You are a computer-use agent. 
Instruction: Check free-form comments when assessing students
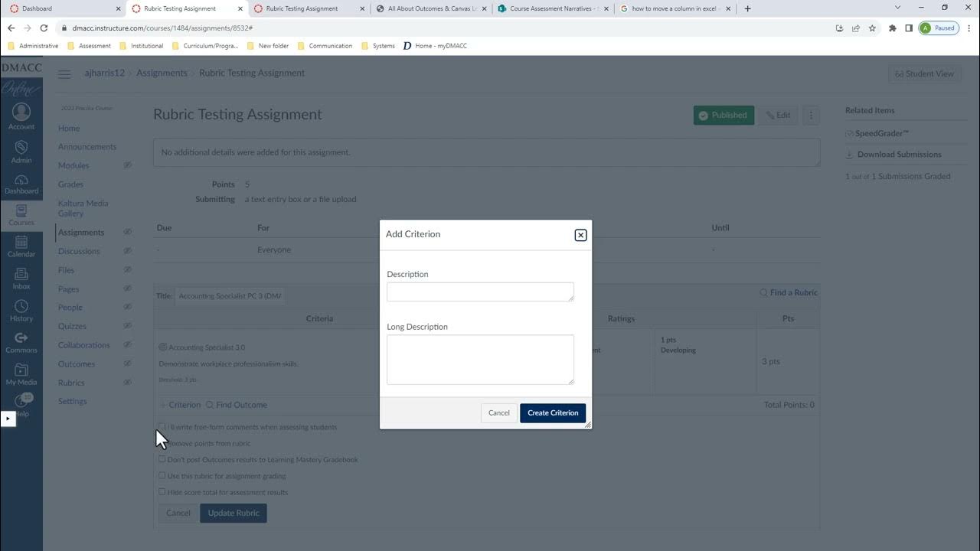(162, 426)
